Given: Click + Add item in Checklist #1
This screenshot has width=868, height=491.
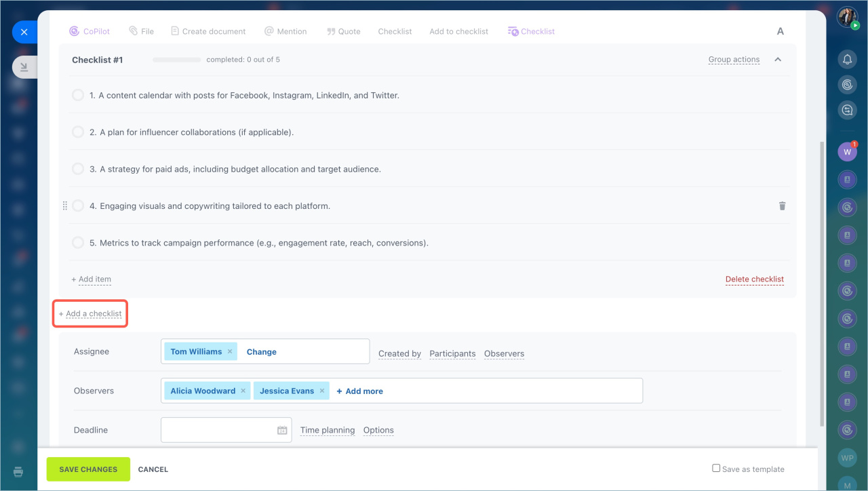Looking at the screenshot, I should click(91, 279).
